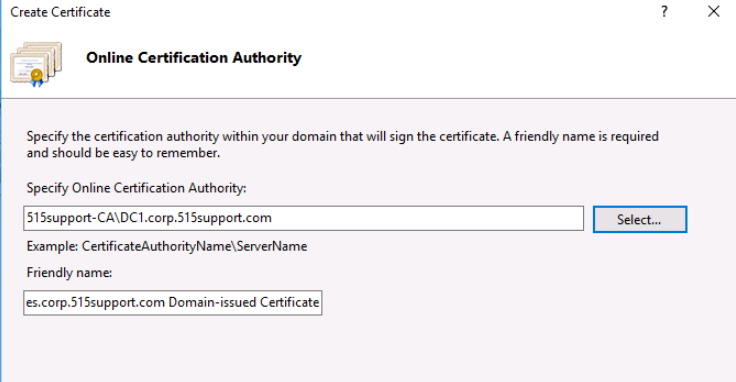Click the Specify Online Certification Authority label
The height and width of the screenshot is (382, 736).
(x=136, y=188)
